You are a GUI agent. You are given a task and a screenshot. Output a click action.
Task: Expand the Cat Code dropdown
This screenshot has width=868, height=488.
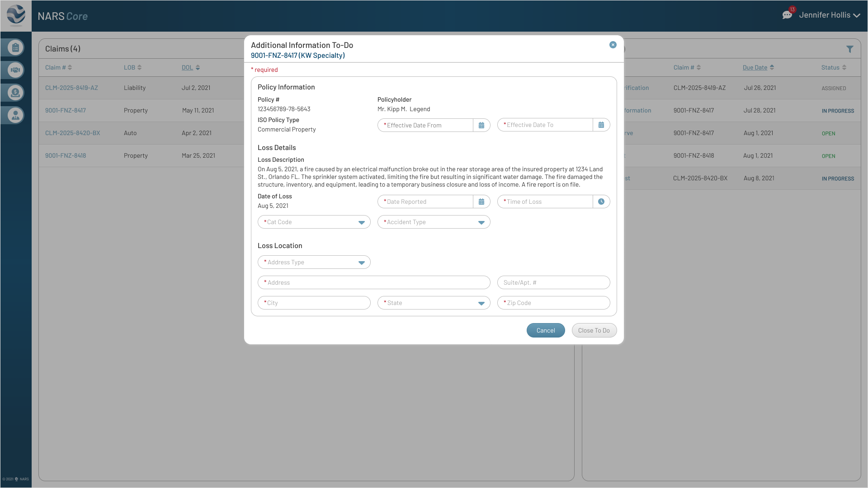click(361, 222)
